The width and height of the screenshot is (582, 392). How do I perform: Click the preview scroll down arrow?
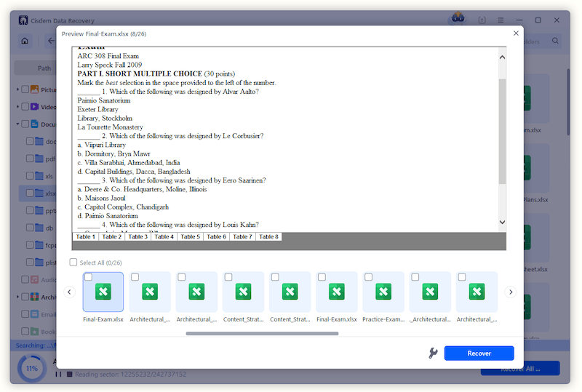tap(502, 222)
